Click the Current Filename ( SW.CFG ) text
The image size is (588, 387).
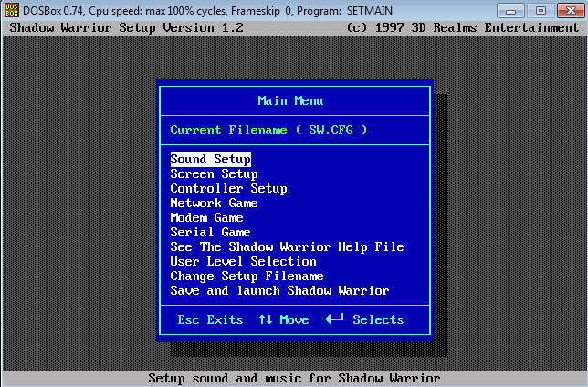(x=268, y=131)
